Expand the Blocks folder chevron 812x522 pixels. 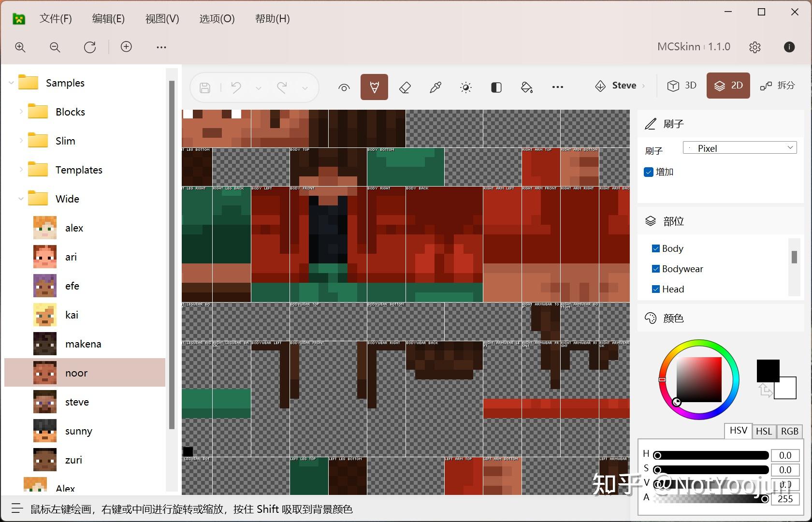21,112
